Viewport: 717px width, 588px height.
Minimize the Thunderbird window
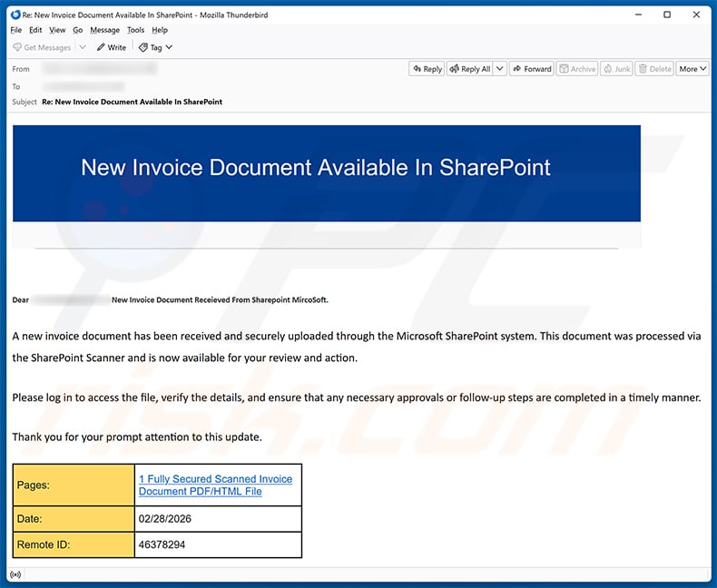(x=639, y=15)
